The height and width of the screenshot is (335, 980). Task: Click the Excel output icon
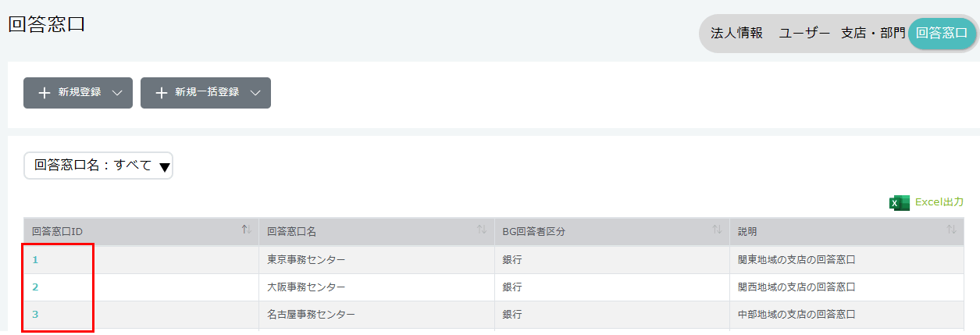(x=899, y=203)
